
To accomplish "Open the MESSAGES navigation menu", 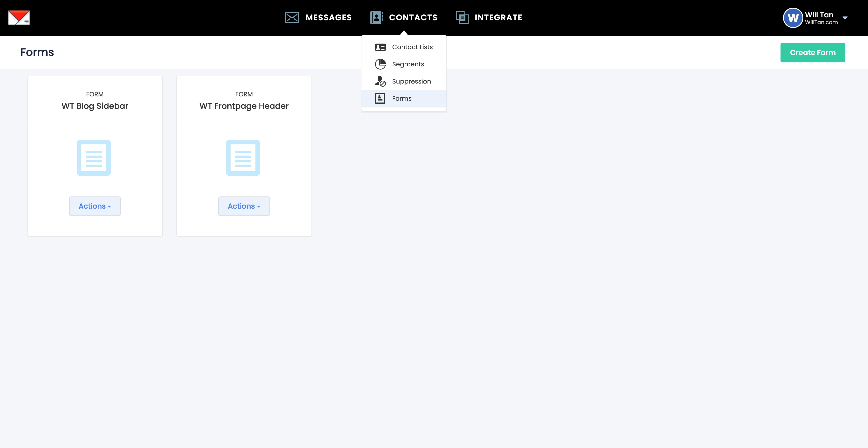I will [x=328, y=18].
